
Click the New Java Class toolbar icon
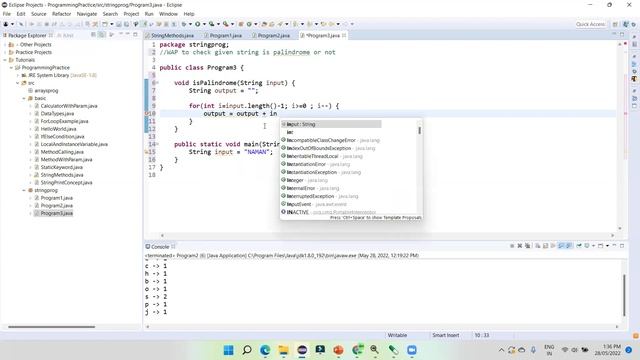click(249, 24)
